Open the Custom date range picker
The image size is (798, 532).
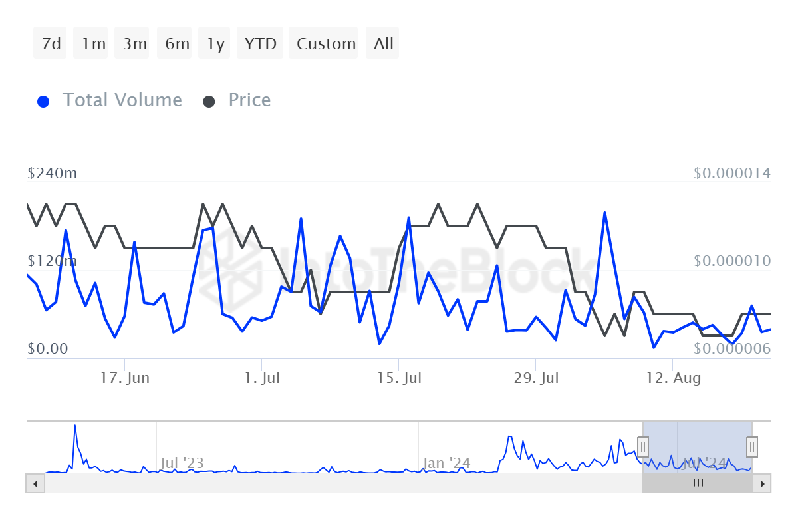326,44
